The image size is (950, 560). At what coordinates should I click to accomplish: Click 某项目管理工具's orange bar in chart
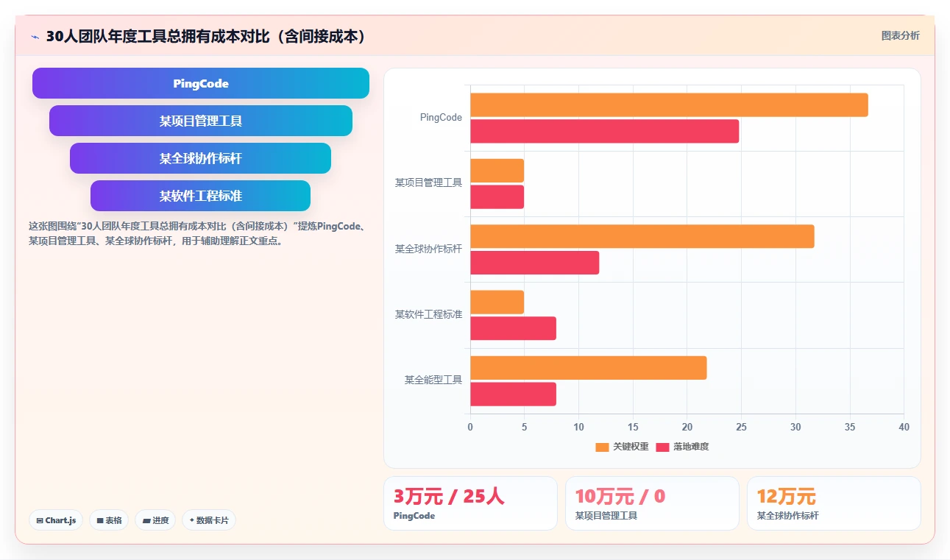tap(497, 171)
